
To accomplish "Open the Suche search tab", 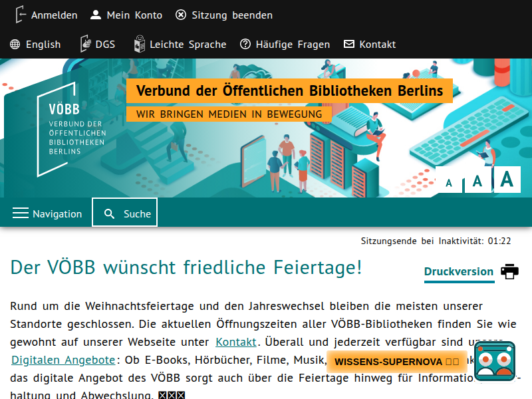I will pyautogui.click(x=125, y=213).
